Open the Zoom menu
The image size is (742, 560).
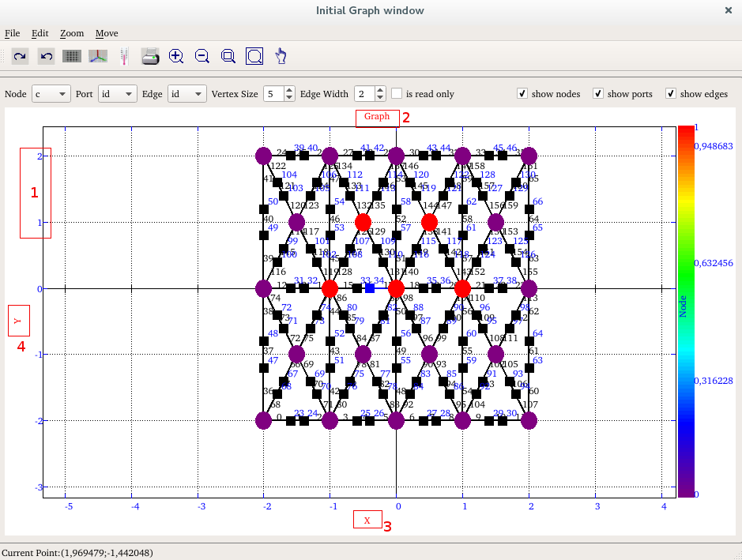point(72,33)
